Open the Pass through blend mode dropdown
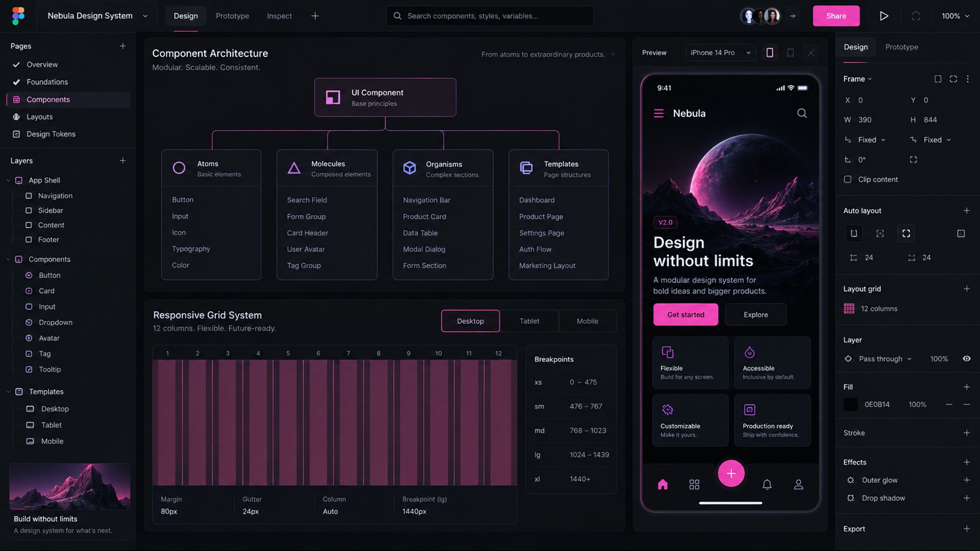The height and width of the screenshot is (551, 980). point(885,359)
